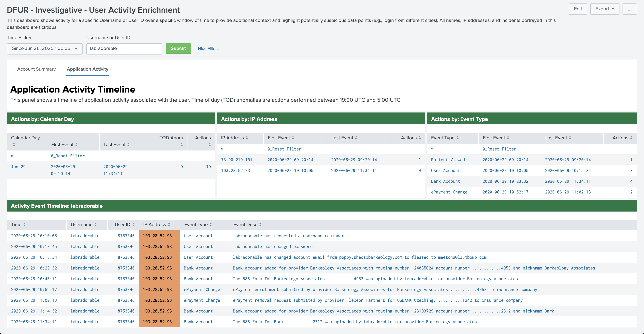The width and height of the screenshot is (644, 334).
Task: Sort IP Address table by First Event
Action: pyautogui.click(x=293, y=138)
